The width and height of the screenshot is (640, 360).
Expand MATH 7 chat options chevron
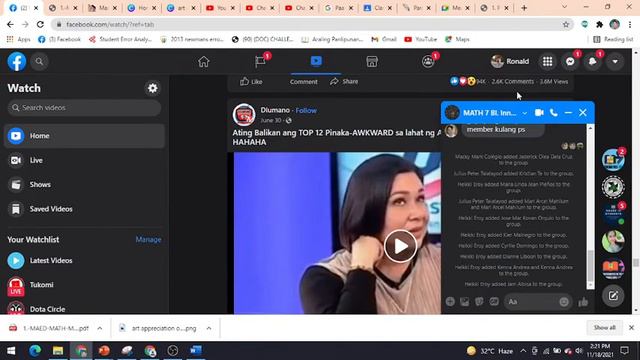coord(524,113)
